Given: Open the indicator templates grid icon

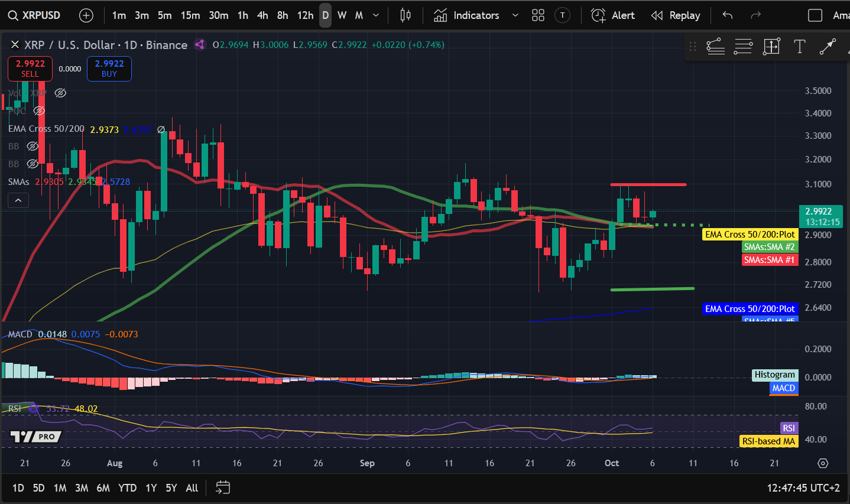Looking at the screenshot, I should tap(538, 15).
